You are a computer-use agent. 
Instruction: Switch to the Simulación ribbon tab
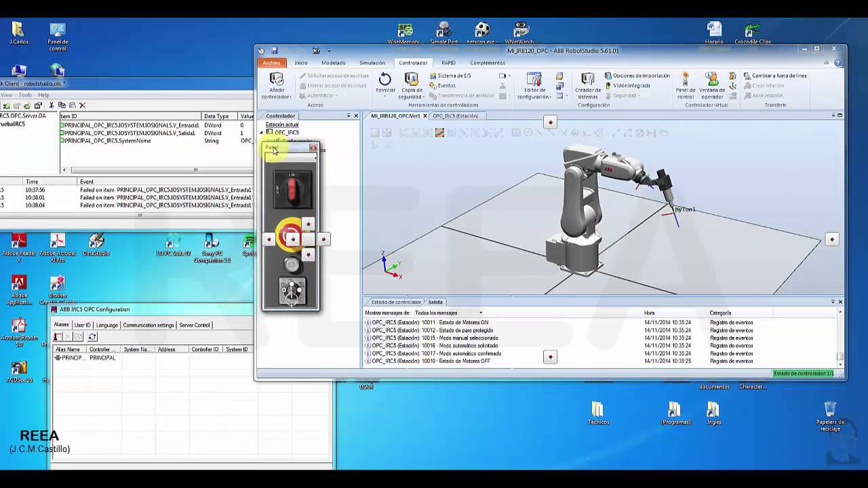372,63
